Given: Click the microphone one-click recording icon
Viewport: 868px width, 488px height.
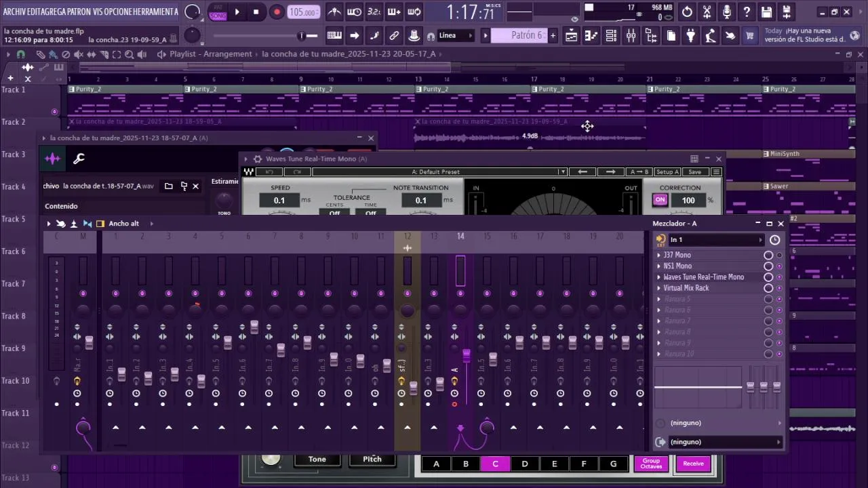Looking at the screenshot, I should pos(727,12).
